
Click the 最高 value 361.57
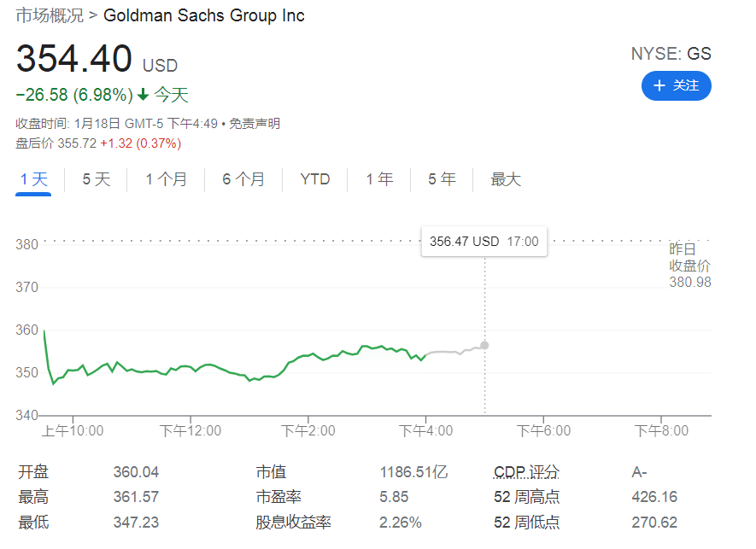click(x=136, y=497)
